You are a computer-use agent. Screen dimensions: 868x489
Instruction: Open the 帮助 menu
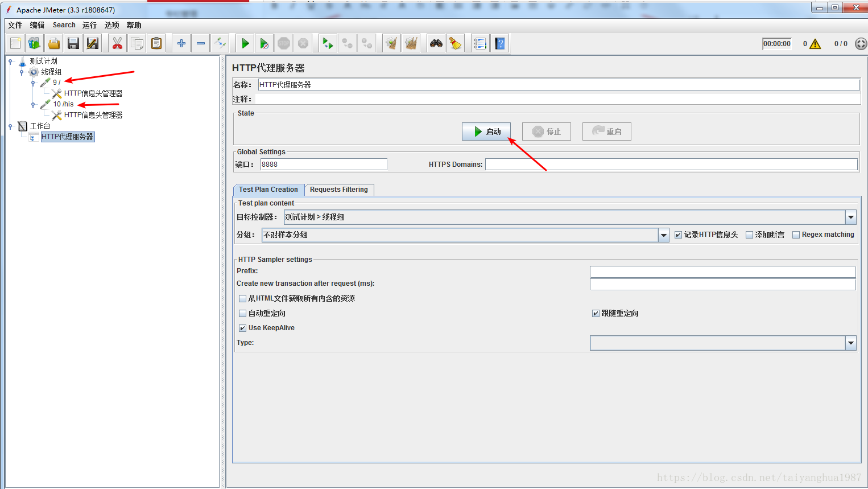coord(134,25)
